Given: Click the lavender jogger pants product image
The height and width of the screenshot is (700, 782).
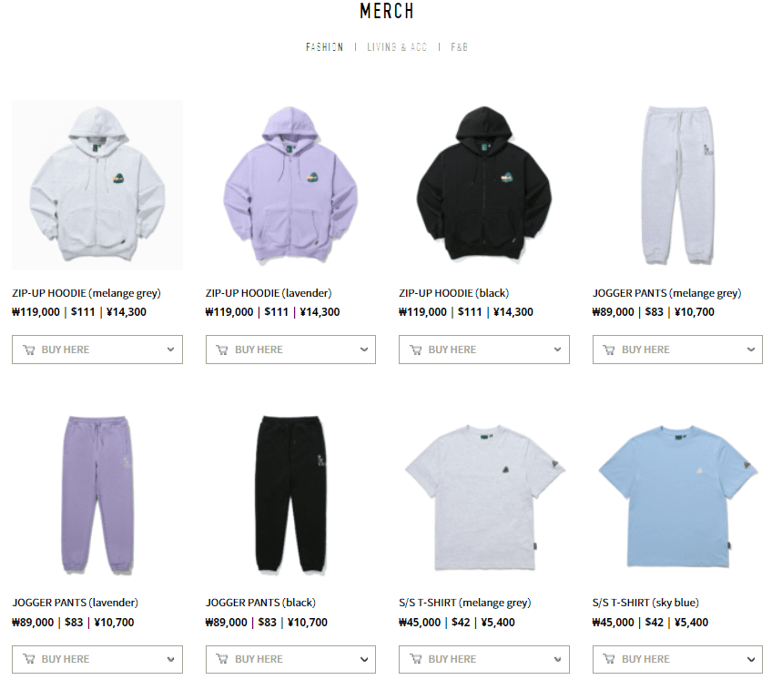Looking at the screenshot, I should point(97,494).
